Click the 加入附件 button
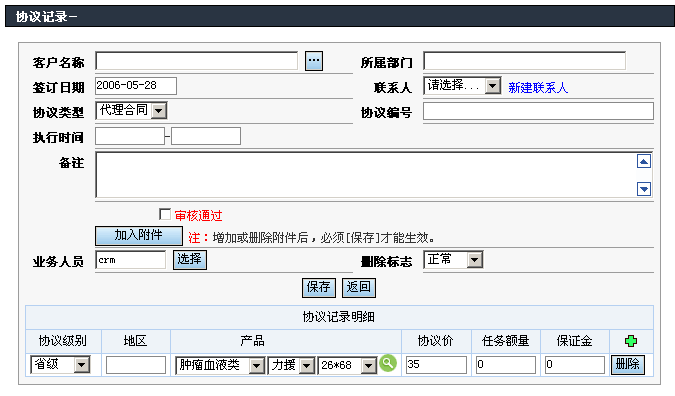The image size is (675, 396). click(139, 235)
